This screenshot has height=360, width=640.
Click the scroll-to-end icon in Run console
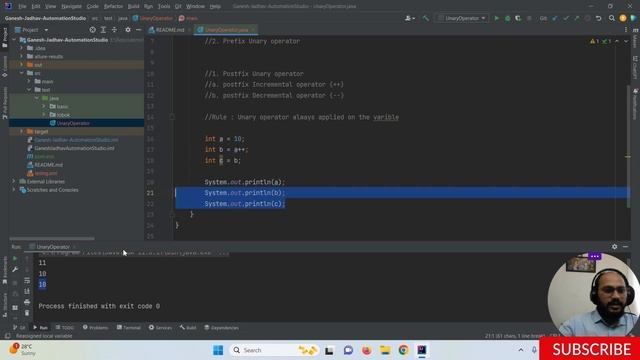coord(27,291)
